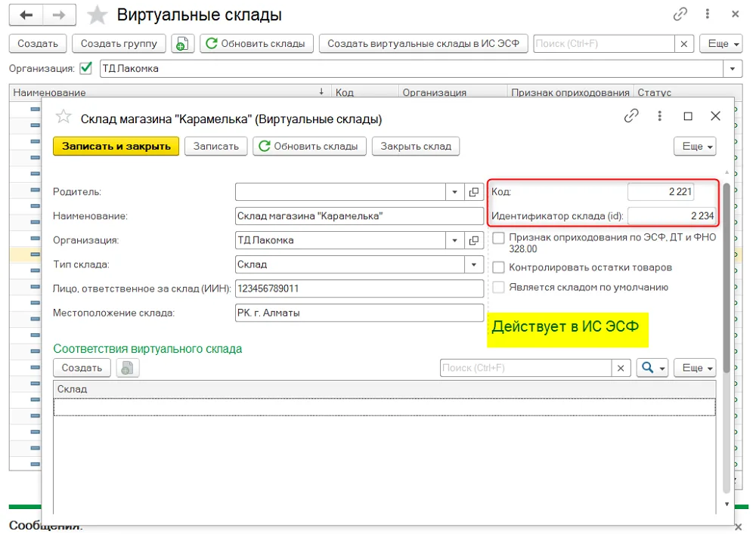Focus Лицо ответственное ИИН field 123456789011
Image resolution: width=756 pixels, height=534 pixels.
[x=359, y=289]
